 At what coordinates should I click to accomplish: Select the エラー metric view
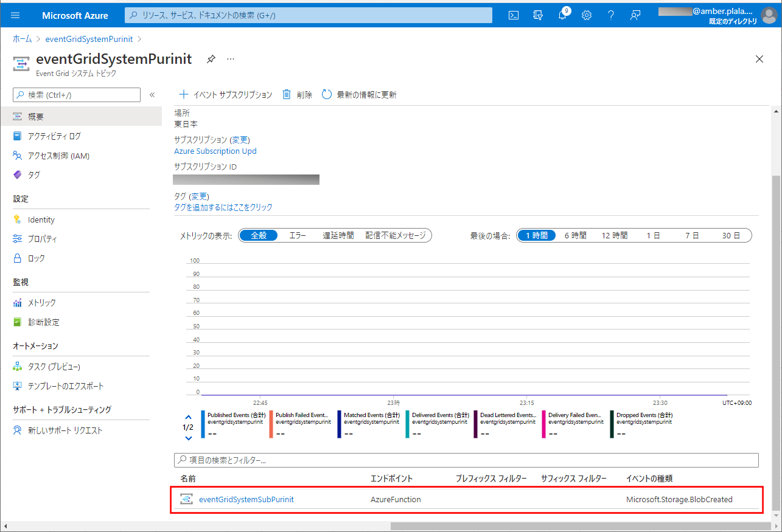point(298,235)
